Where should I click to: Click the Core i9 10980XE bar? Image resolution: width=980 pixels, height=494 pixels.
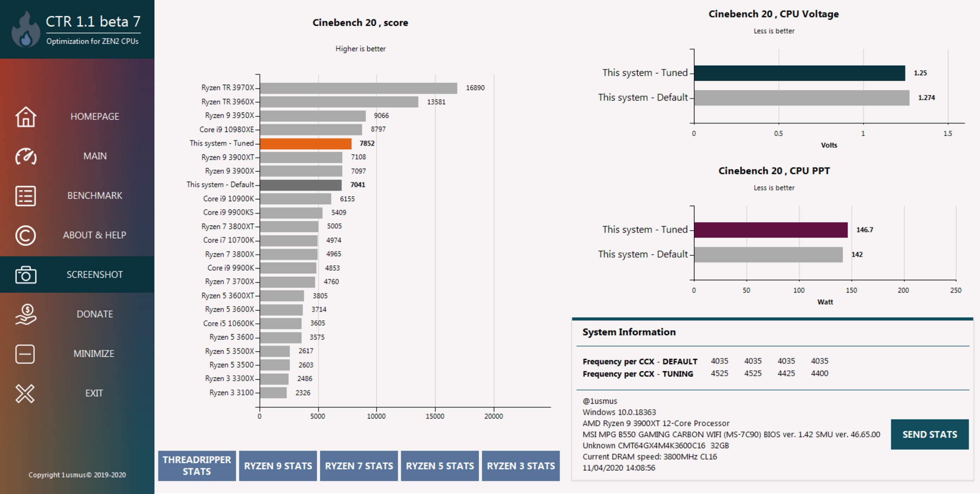click(x=311, y=129)
